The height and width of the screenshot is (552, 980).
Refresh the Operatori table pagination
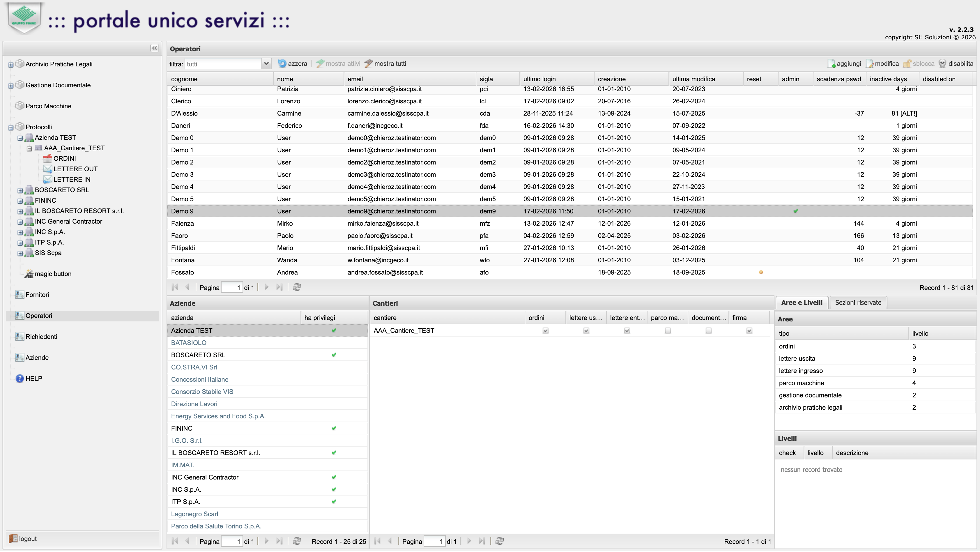(297, 287)
